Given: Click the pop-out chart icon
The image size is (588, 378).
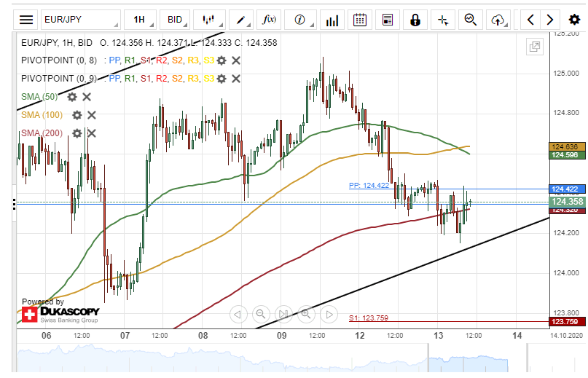Looking at the screenshot, I should click(535, 47).
